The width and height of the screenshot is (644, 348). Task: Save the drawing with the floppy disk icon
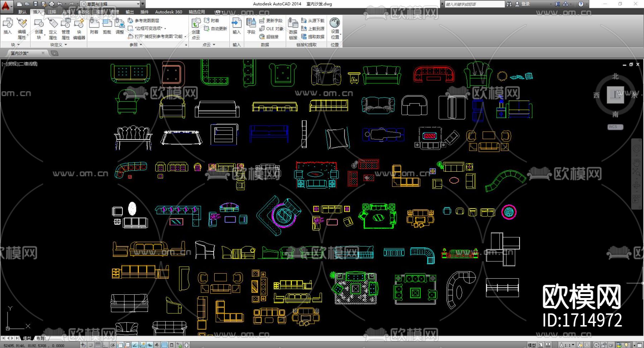click(35, 4)
